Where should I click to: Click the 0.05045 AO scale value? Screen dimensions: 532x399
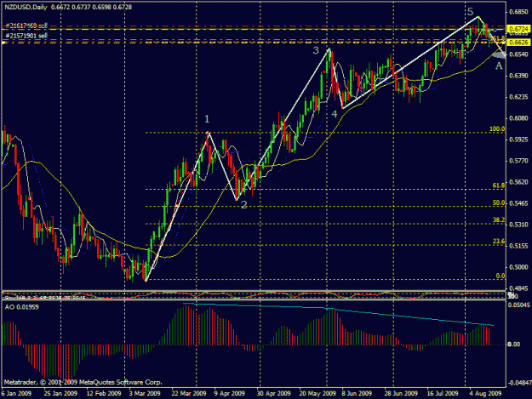tap(519, 305)
